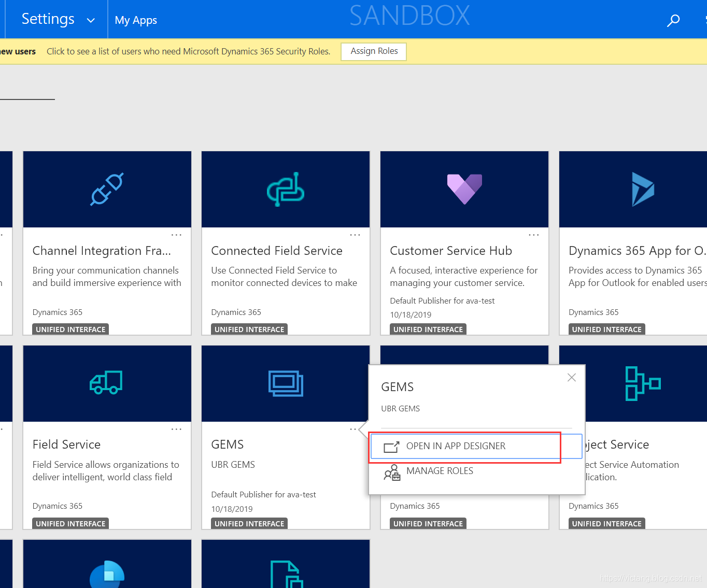
Task: Click Dynamics 365 publisher on Channel Integration card
Action: 58,312
